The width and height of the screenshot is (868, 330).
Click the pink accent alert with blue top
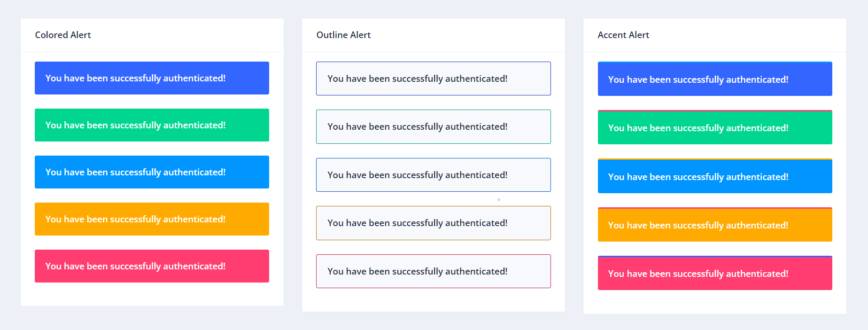[x=715, y=273]
